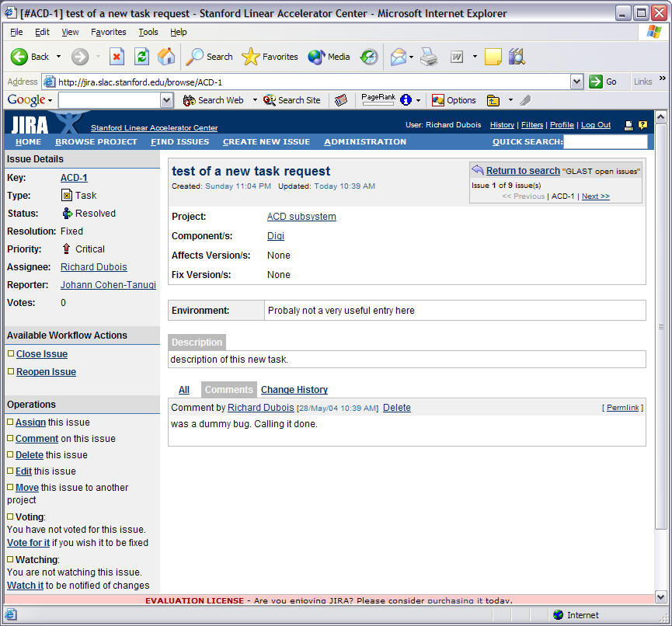Image resolution: width=672 pixels, height=626 pixels.
Task: Click Google toolbar Search Site button
Action: (292, 100)
